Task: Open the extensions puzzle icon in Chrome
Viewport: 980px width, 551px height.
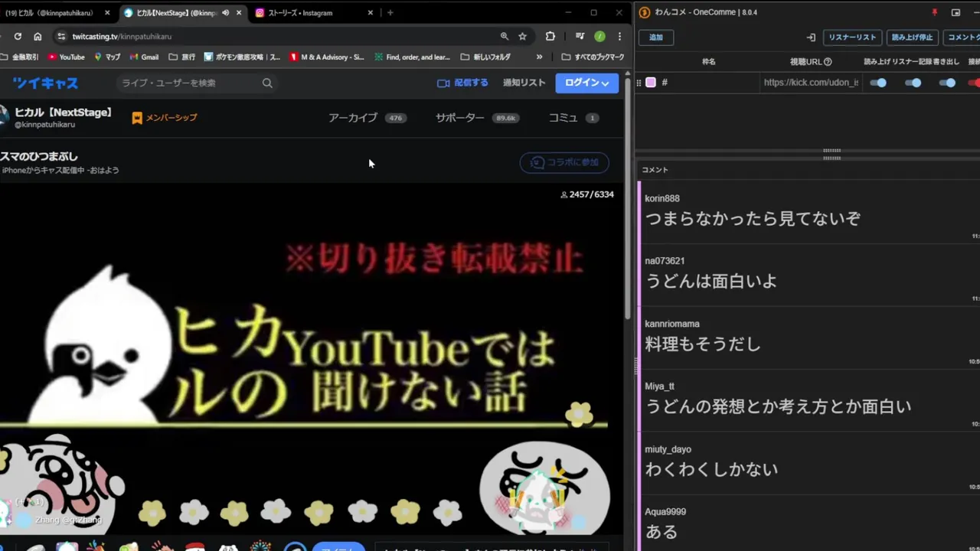Action: pos(550,36)
